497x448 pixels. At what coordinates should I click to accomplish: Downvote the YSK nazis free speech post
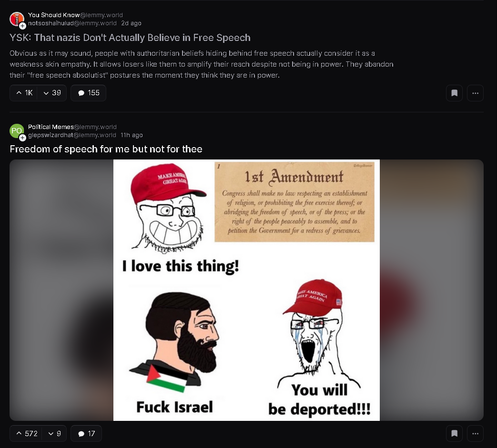click(x=52, y=93)
